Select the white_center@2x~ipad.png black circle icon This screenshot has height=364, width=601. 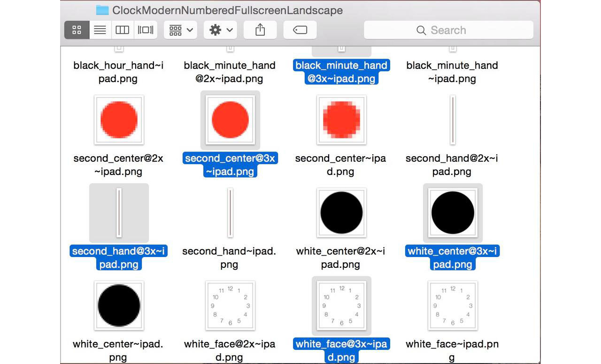[341, 212]
